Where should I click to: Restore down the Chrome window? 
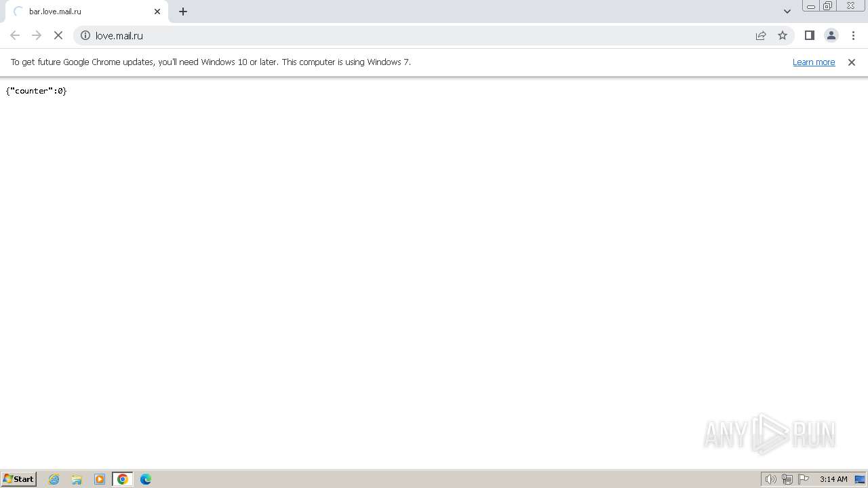[x=828, y=6]
